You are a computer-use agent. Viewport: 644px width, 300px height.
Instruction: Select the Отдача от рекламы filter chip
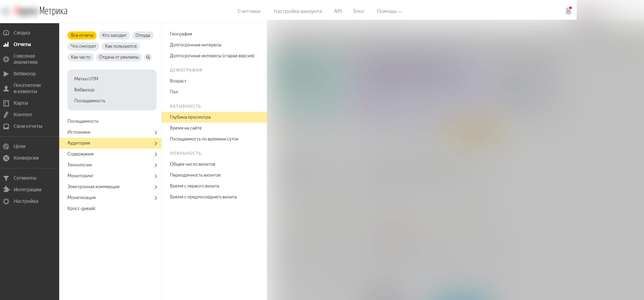point(119,57)
